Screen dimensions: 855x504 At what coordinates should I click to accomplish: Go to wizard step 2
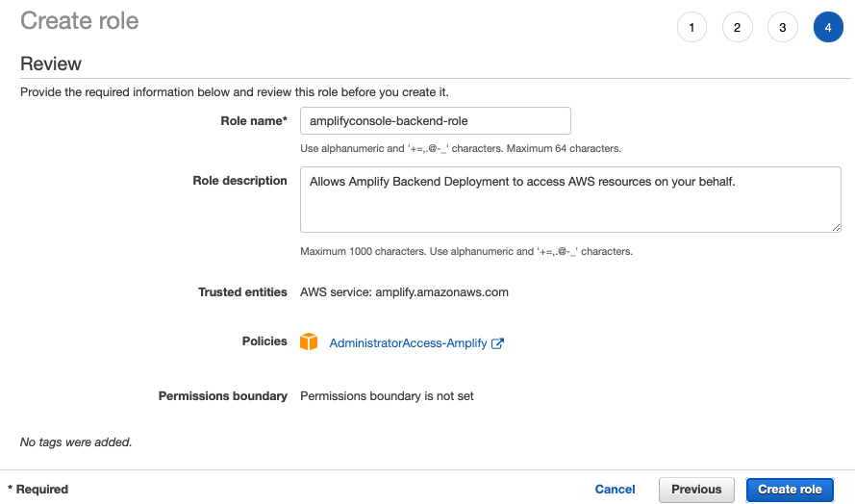tap(738, 27)
